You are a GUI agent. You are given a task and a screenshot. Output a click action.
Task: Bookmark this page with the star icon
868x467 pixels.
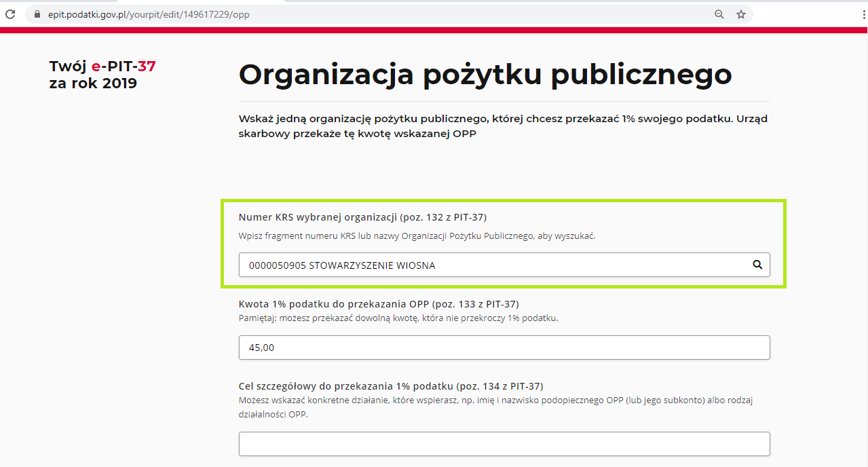tap(741, 14)
